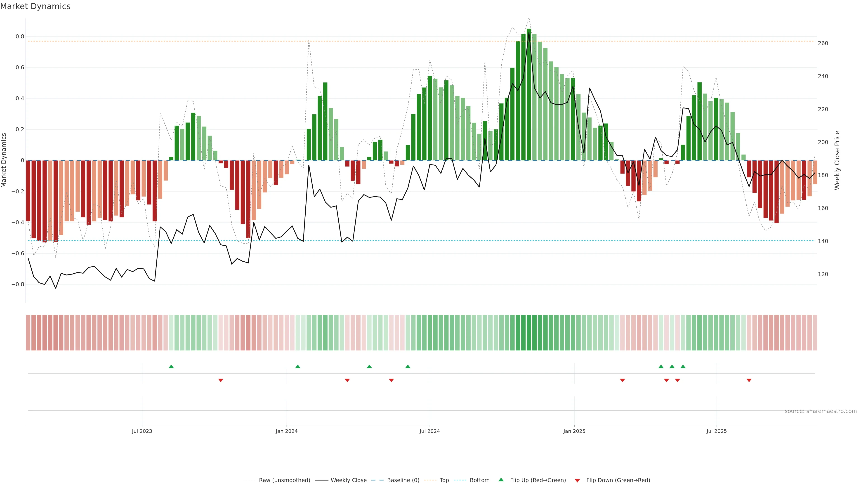Toggle the Baseline (0) legend entry

(403, 480)
